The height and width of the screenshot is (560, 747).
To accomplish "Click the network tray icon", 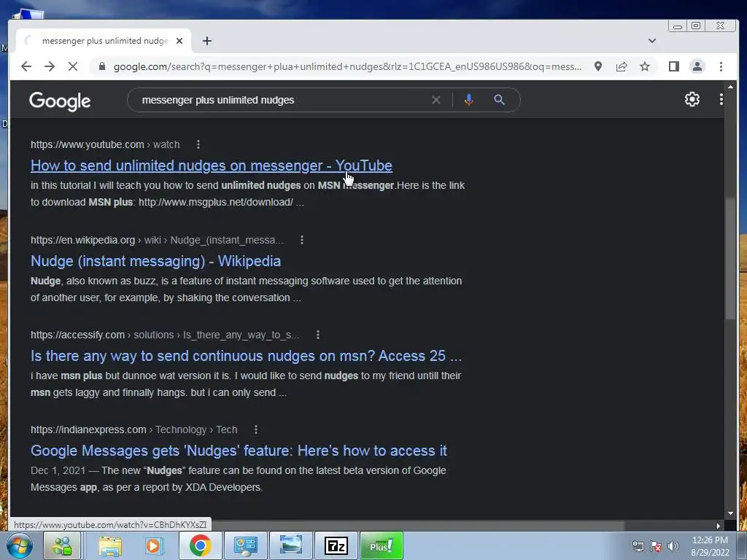I will 638,546.
